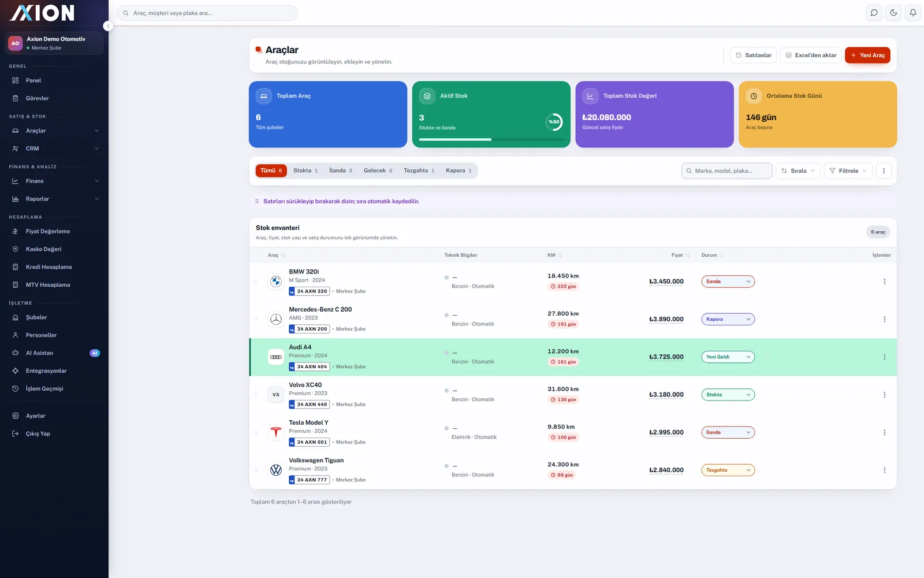
Task: Click the Tesla logo thumbnail
Action: point(276,432)
